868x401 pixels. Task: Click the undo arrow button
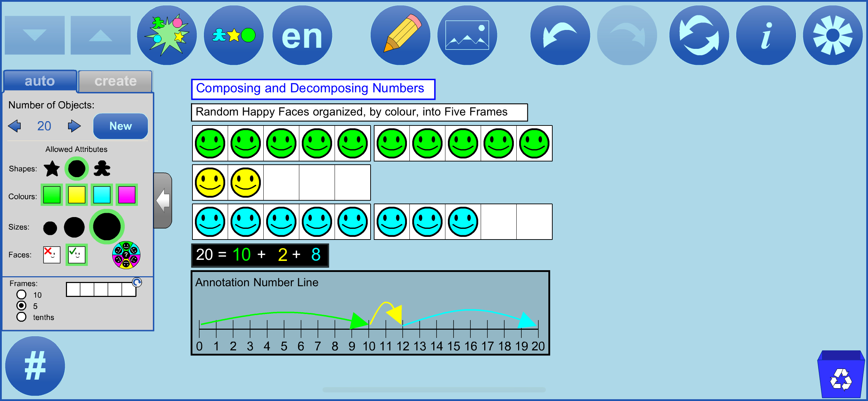tap(560, 35)
